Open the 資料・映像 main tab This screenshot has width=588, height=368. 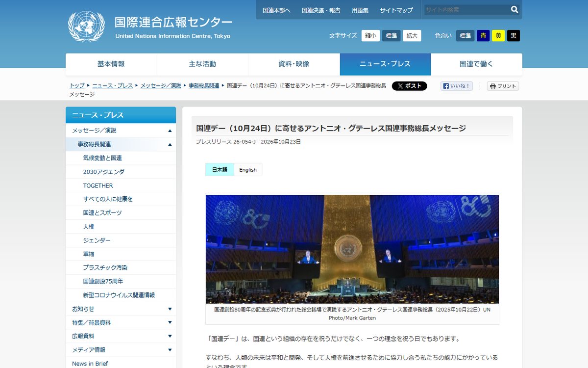coord(294,64)
